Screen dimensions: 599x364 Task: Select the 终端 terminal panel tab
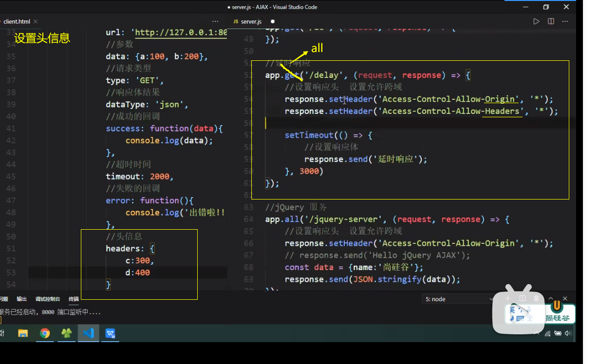(x=74, y=299)
